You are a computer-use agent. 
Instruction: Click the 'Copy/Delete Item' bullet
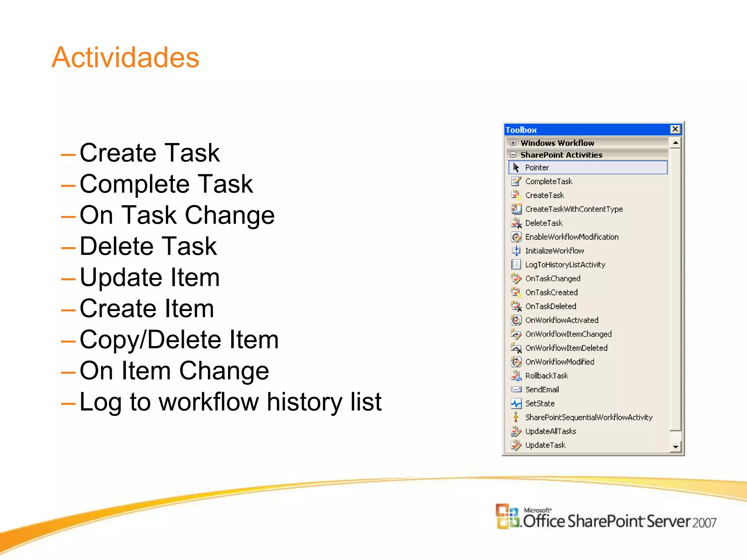[x=170, y=340]
